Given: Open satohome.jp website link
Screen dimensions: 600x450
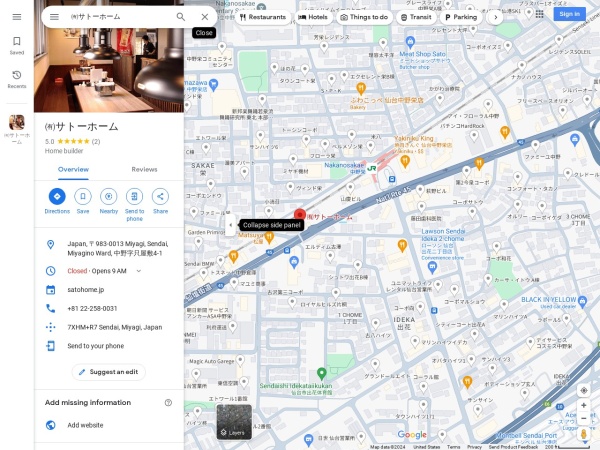Looking at the screenshot, I should [x=86, y=290].
